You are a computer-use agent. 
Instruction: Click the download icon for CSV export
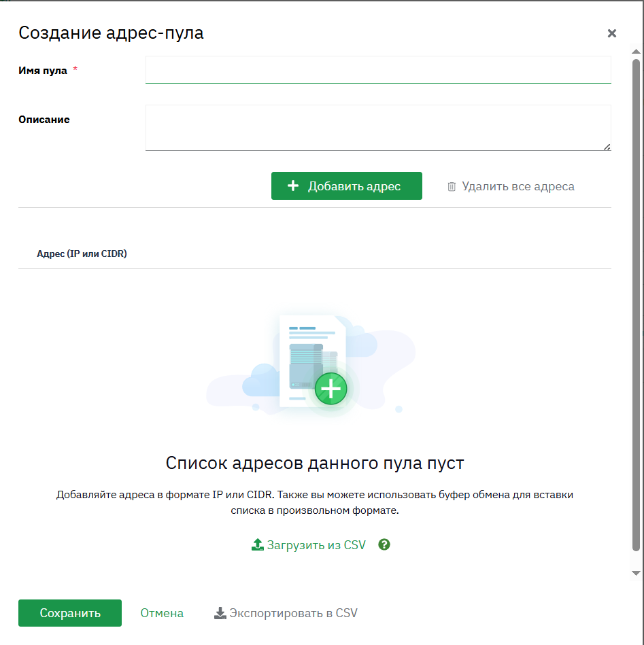(220, 613)
